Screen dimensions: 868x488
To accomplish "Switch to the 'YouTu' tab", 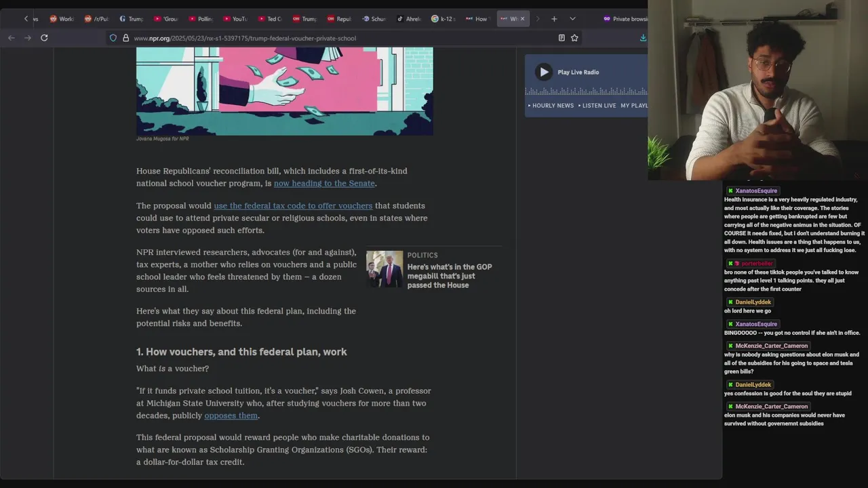I will [x=235, y=19].
